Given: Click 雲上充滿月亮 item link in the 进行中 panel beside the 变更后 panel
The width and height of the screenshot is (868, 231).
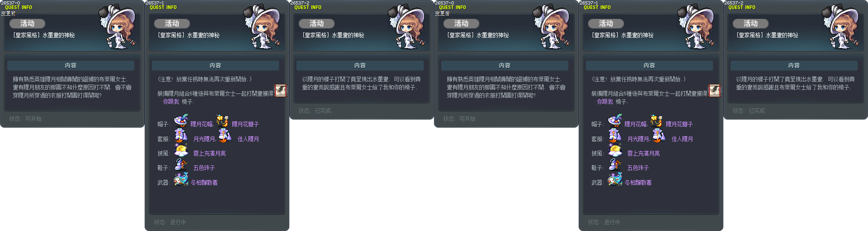Looking at the screenshot, I should [643, 153].
